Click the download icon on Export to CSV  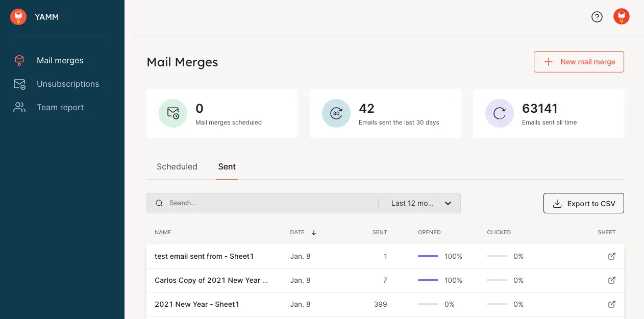pyautogui.click(x=557, y=204)
